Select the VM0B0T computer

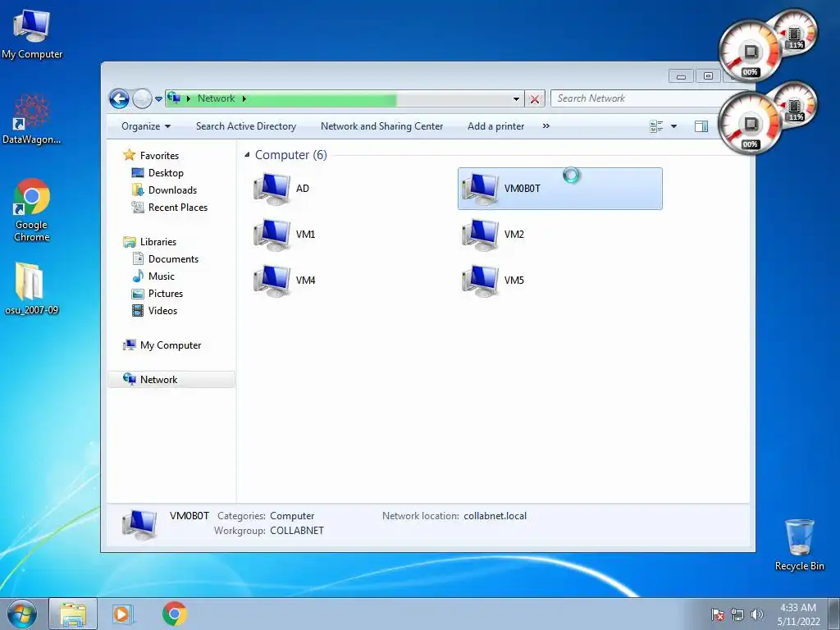[x=559, y=189]
